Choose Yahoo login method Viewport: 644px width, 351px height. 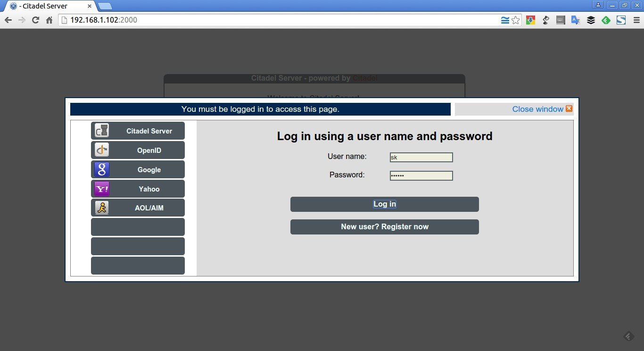point(138,189)
